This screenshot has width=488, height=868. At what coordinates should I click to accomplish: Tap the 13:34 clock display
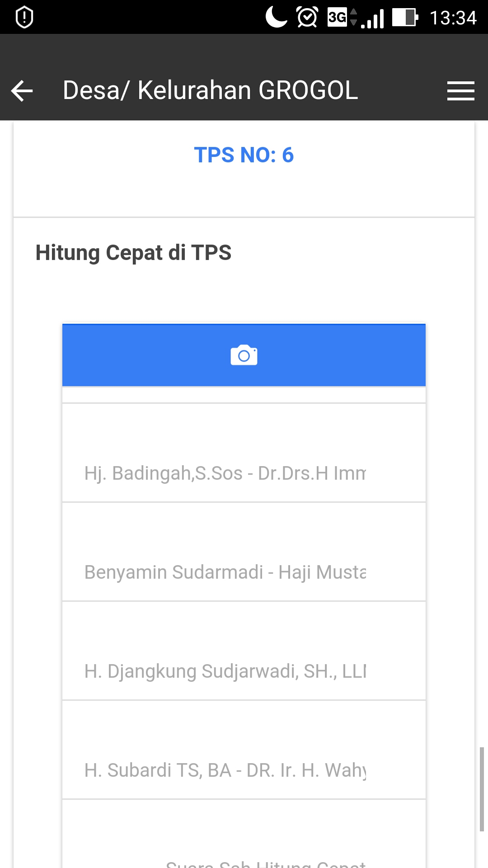click(453, 18)
